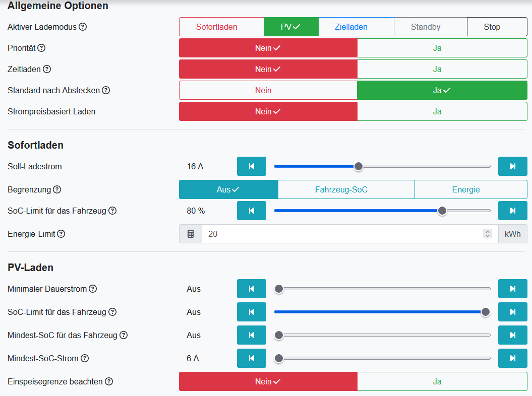Select Stop charge mode

pyautogui.click(x=497, y=27)
